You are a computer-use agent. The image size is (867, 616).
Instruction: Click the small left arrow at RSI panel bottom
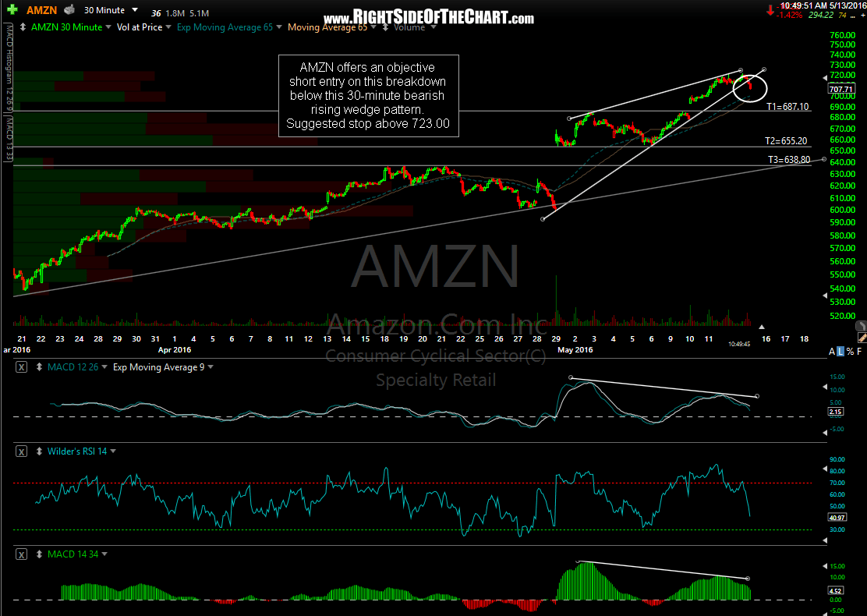[x=826, y=541]
